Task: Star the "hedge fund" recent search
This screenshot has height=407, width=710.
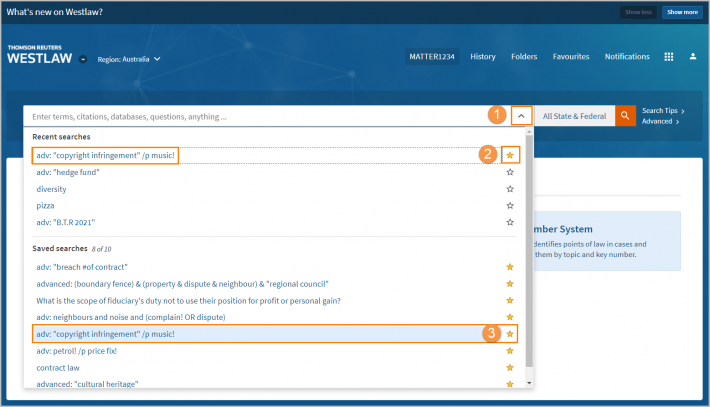Action: [x=510, y=172]
